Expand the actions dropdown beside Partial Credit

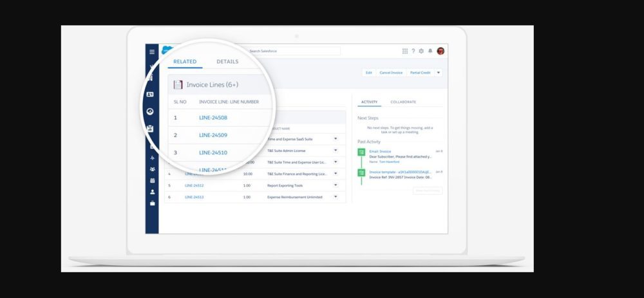[439, 73]
